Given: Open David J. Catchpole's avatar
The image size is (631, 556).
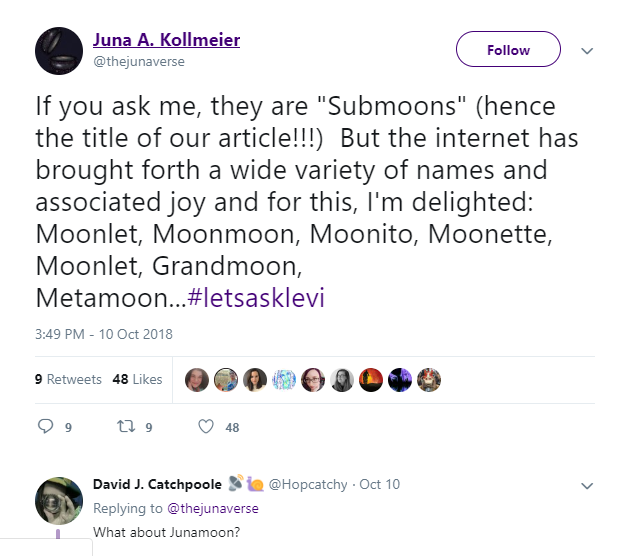Looking at the screenshot, I should (58, 500).
